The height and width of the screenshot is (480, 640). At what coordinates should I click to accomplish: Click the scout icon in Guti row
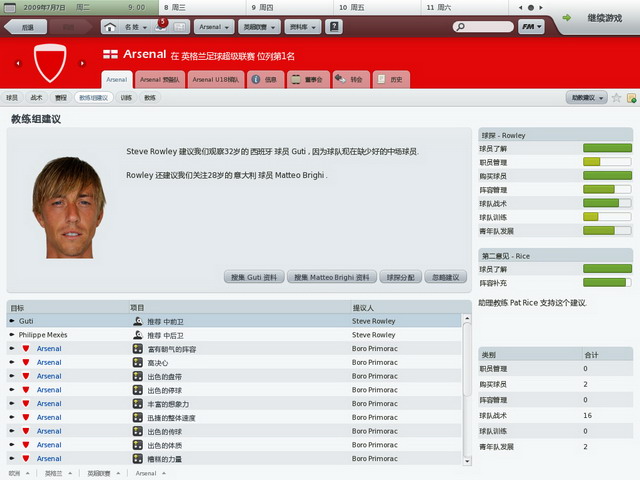(138, 322)
